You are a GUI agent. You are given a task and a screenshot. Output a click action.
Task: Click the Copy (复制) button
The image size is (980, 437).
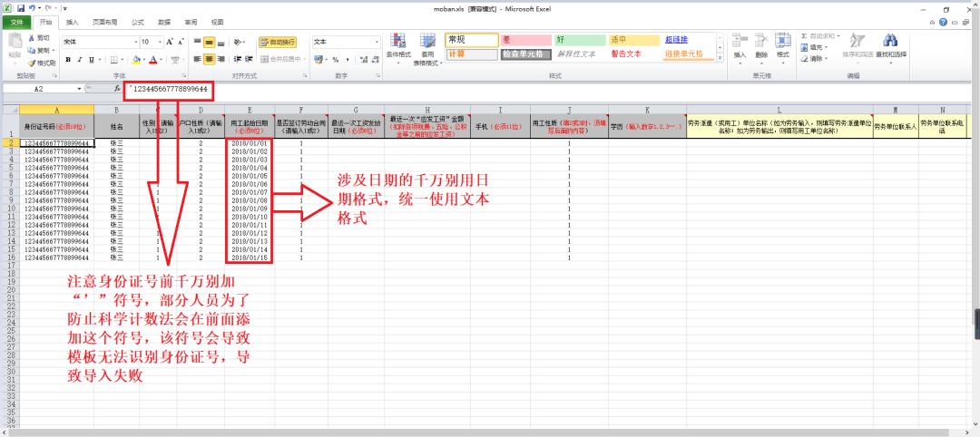[39, 51]
